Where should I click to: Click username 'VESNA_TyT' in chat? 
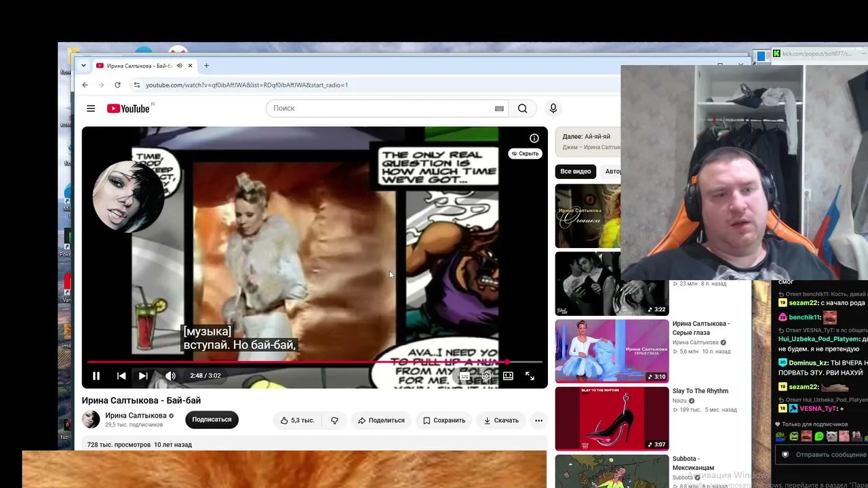coord(819,409)
